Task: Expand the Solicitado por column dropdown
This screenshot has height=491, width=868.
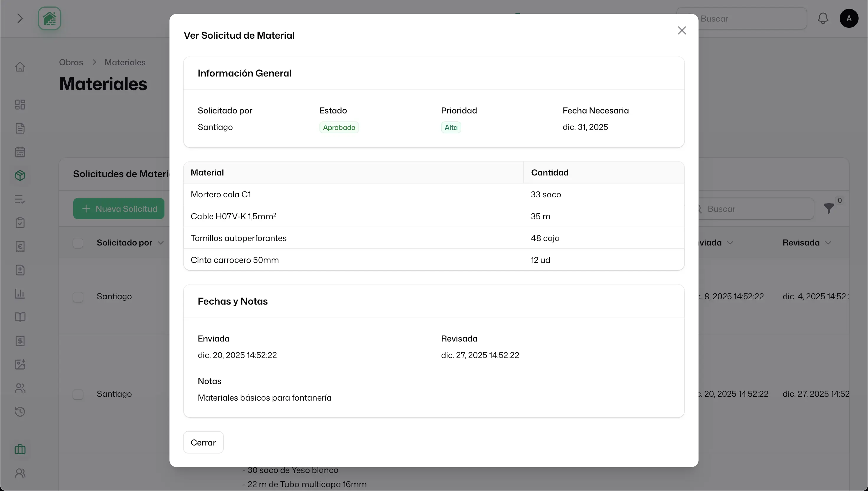Action: point(161,243)
